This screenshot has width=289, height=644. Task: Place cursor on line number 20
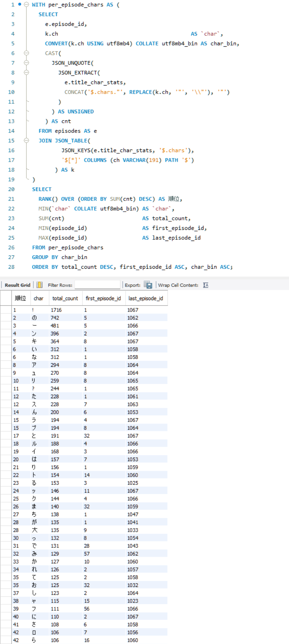[x=11, y=189]
